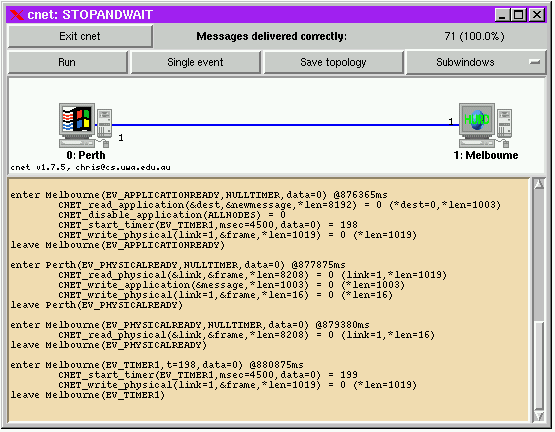
Task: Click the 0: Perth node label
Action: 86,155
